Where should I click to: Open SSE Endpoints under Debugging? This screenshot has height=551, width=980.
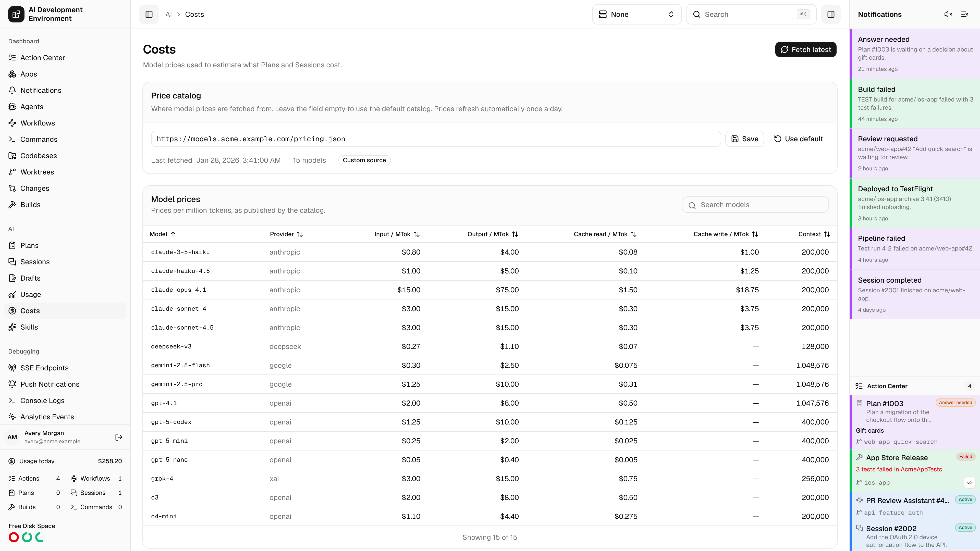(65, 368)
